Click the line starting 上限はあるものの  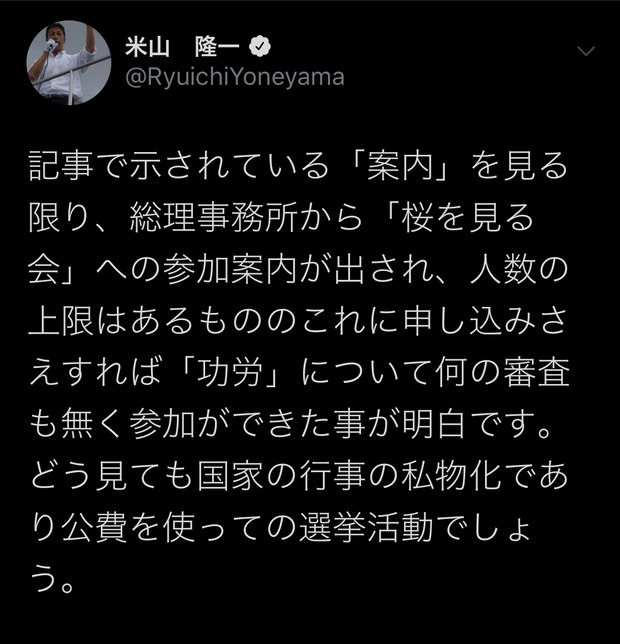click(299, 320)
